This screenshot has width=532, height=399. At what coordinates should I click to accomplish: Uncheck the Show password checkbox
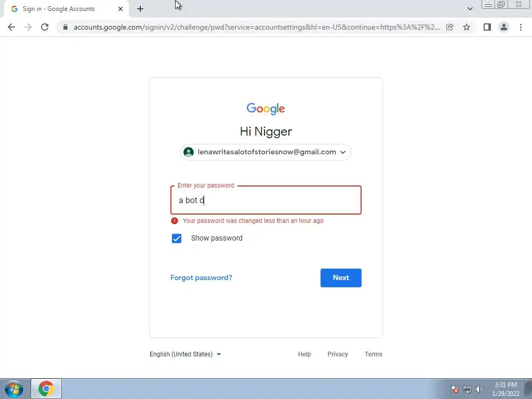point(177,238)
